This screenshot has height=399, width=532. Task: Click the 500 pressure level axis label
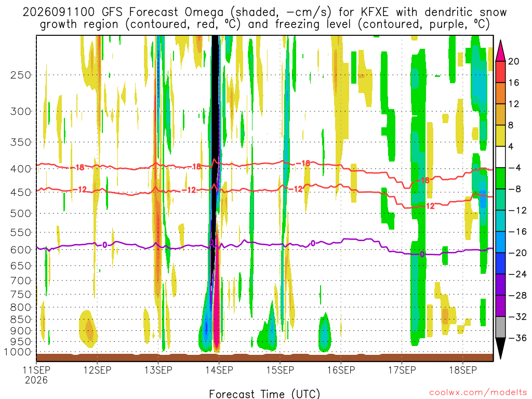(x=21, y=214)
